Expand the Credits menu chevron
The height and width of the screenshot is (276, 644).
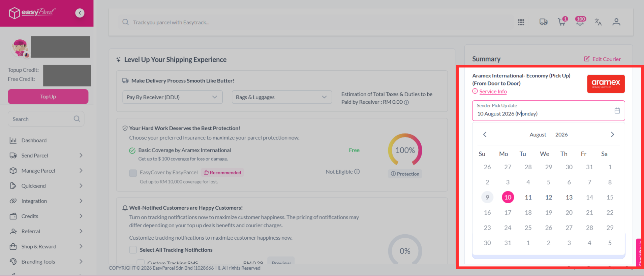81,216
